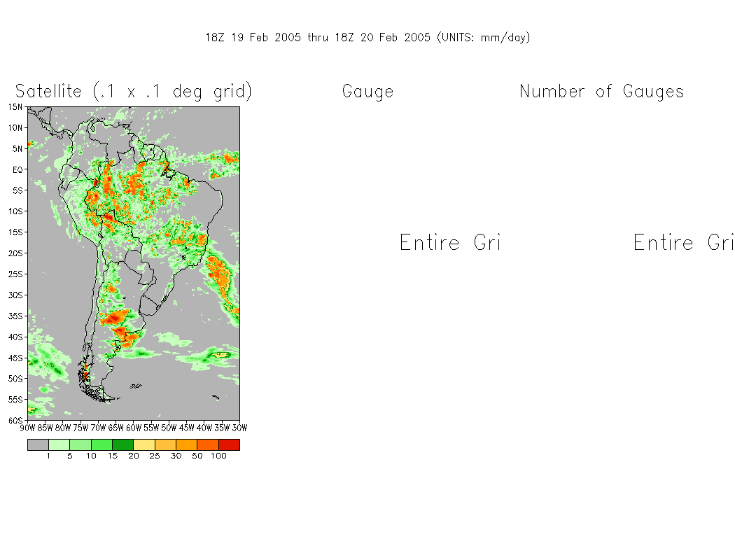Select the bright green swatch between 10 and 15
The image size is (735, 560).
tap(101, 444)
